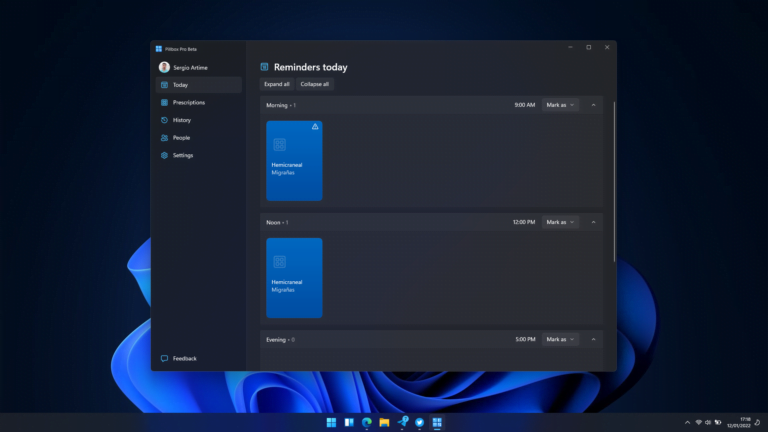Open Settings from the sidebar
This screenshot has height=432, width=768.
click(x=198, y=155)
